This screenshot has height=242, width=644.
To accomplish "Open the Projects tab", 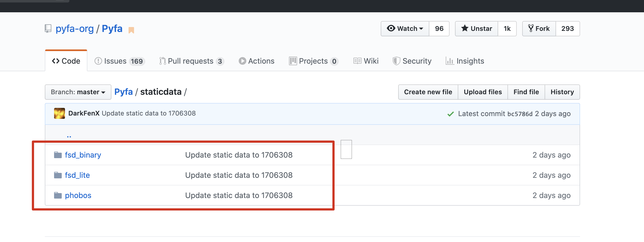I will [x=314, y=61].
